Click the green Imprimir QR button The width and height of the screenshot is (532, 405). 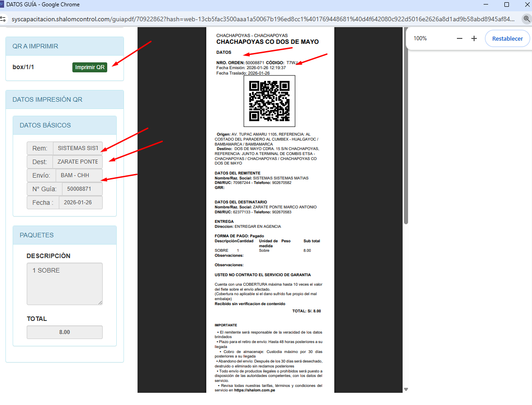[90, 67]
